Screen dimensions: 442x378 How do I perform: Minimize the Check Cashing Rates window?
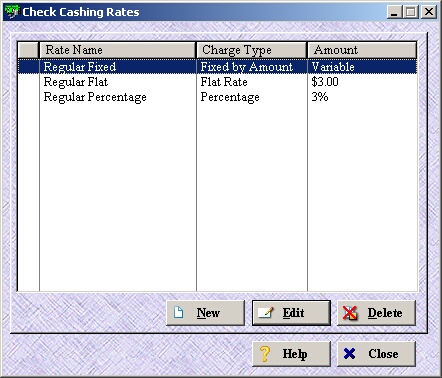coord(394,12)
